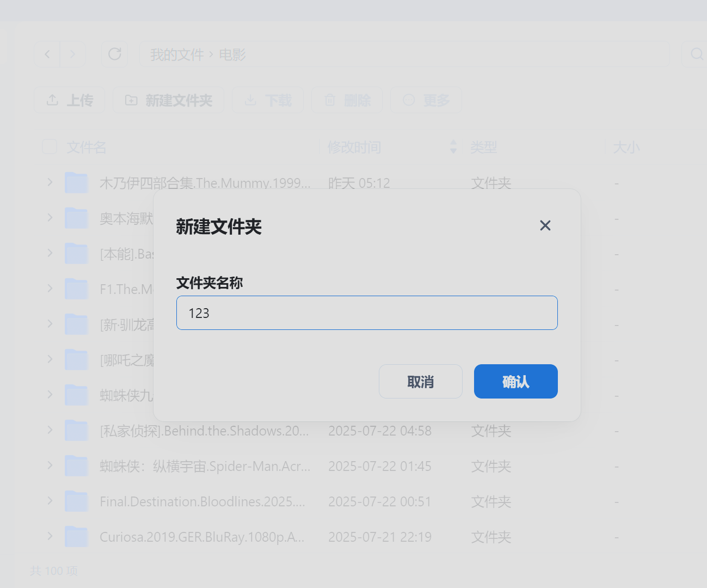Click the 类型 column header
Viewport: 707px width, 588px height.
click(x=483, y=147)
